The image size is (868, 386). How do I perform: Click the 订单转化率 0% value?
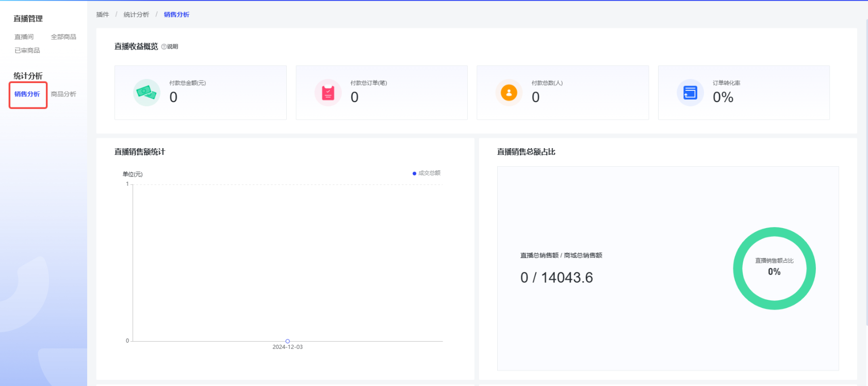[723, 98]
